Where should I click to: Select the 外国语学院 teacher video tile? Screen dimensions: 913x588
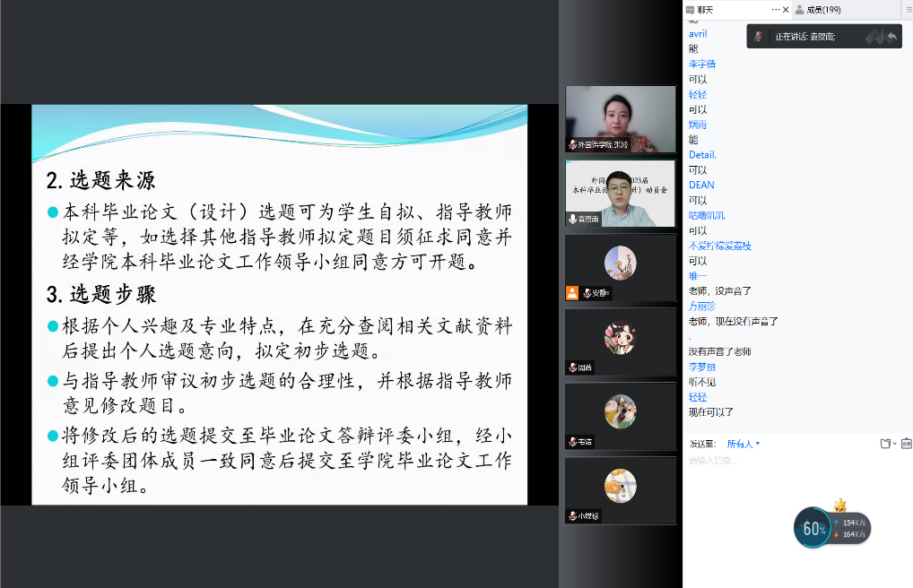pyautogui.click(x=621, y=119)
